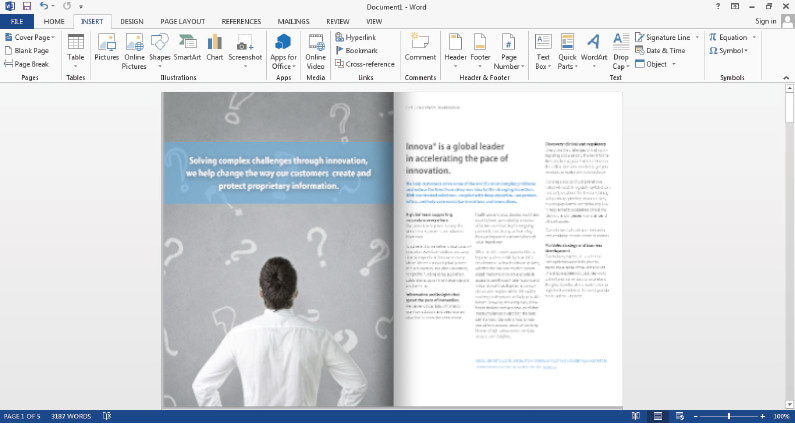Expand the Object dropdown arrow
This screenshot has height=424, width=795.
tap(674, 64)
